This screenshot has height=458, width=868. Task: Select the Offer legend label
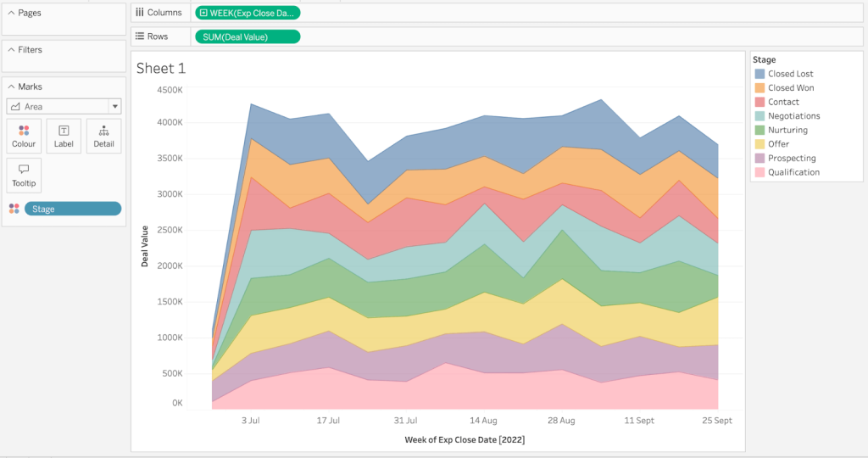coord(778,144)
